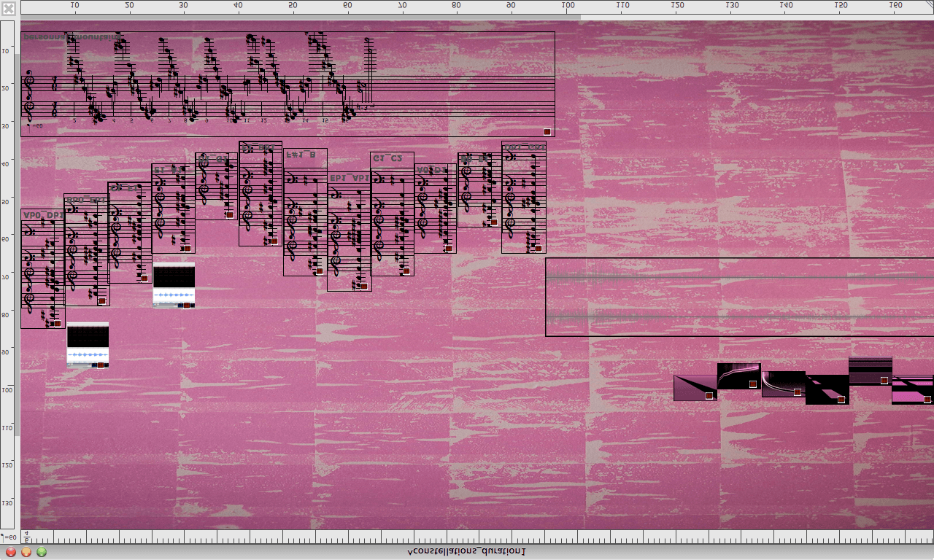934x560 pixels.
Task: Click the red square on the falling curve box
Action: pos(797,392)
